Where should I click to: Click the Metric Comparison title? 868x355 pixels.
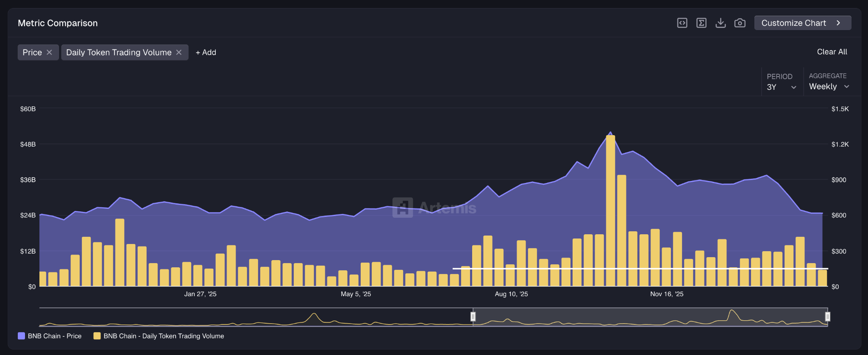point(58,23)
